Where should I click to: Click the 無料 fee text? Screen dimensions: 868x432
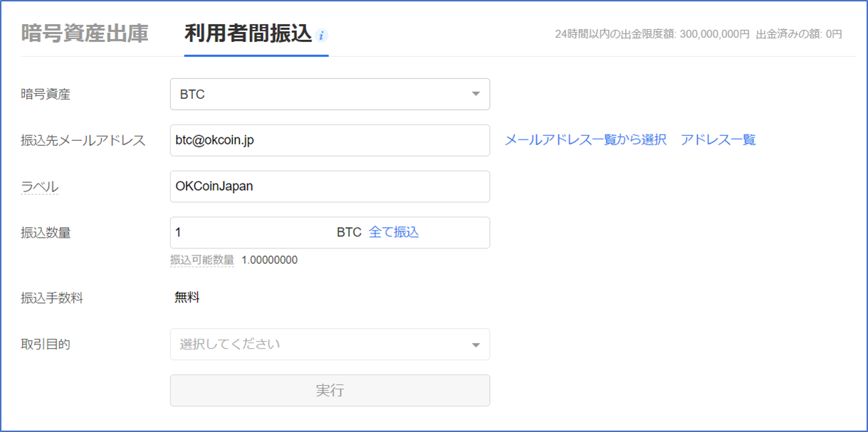click(x=187, y=297)
